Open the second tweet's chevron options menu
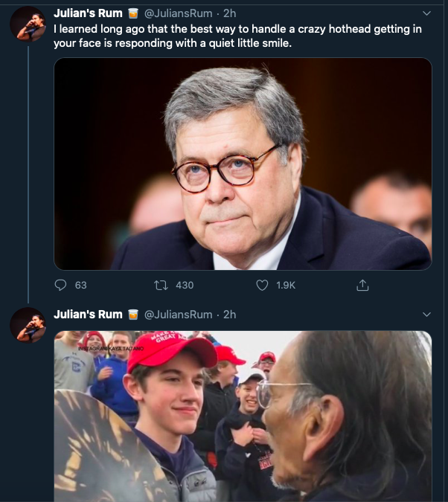448x502 pixels. click(x=426, y=315)
